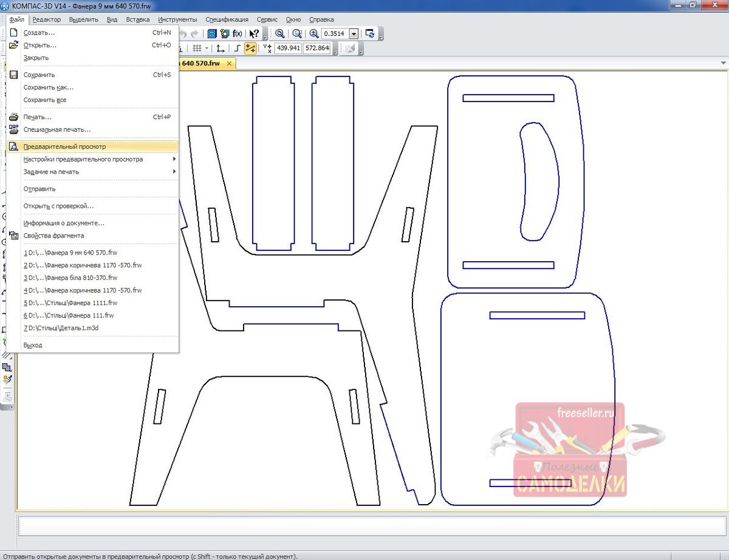Click the f(x) variables icon
Viewport: 729px width, 560px height.
[238, 34]
